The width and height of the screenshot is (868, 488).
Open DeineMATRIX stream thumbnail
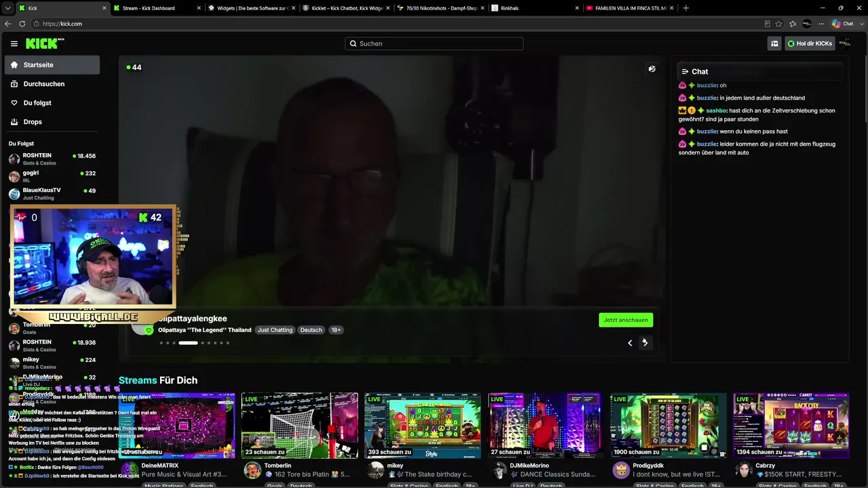coord(177,425)
